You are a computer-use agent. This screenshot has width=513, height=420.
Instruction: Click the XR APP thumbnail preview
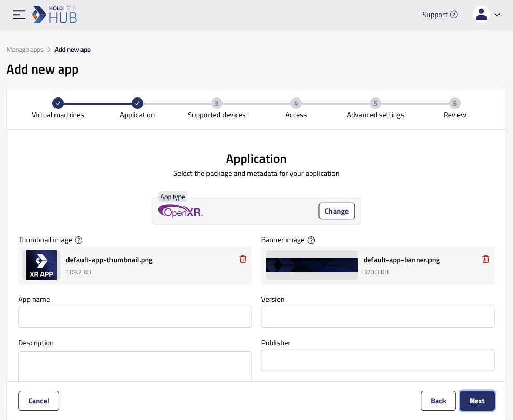pos(41,265)
